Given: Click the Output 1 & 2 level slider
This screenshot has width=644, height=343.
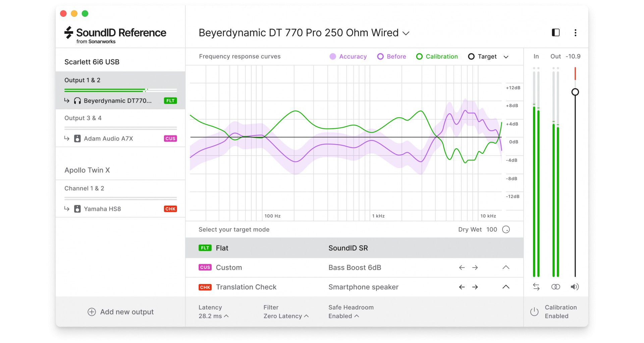Looking at the screenshot, I should coord(120,90).
